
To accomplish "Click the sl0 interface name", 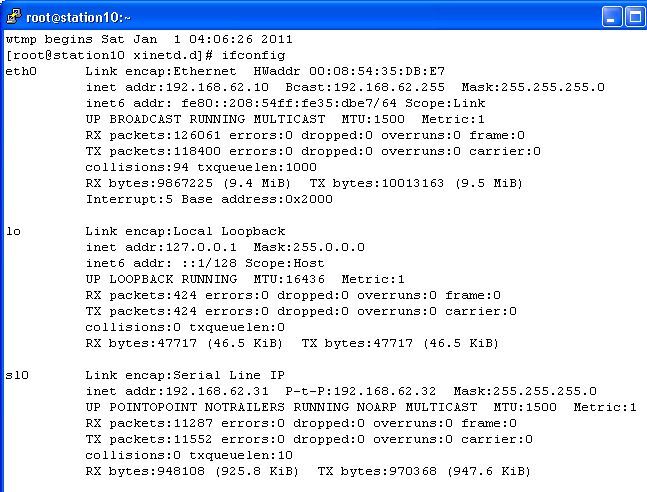I will (x=17, y=375).
